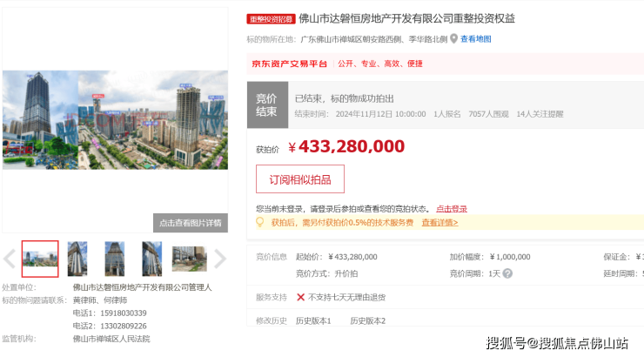Screen dimensions: 644x357
Task: Show next thumbnails with right arrow
Action: 220,259
